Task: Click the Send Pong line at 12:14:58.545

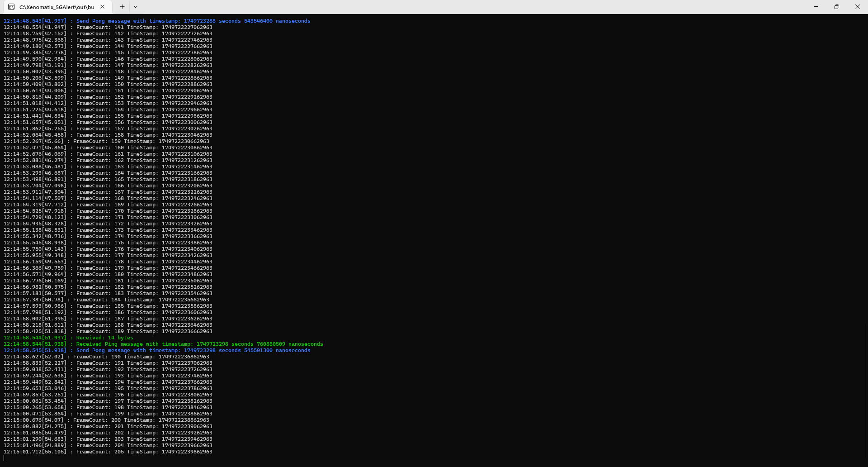Action: point(193,350)
